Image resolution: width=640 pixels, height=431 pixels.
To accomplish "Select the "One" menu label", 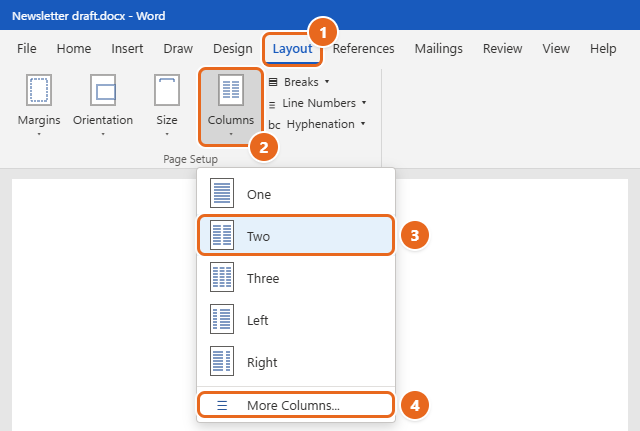I will [259, 194].
